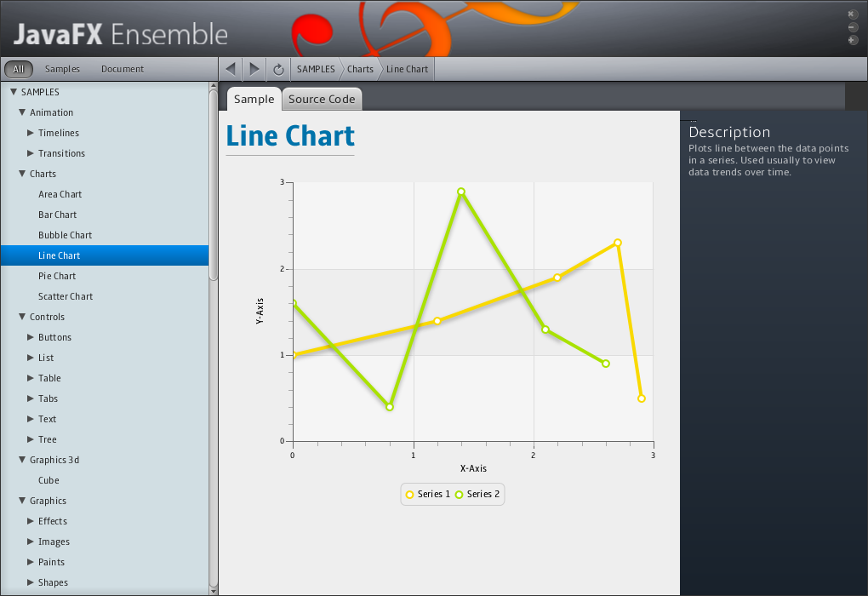
Task: Switch to the Document filter
Action: point(123,69)
